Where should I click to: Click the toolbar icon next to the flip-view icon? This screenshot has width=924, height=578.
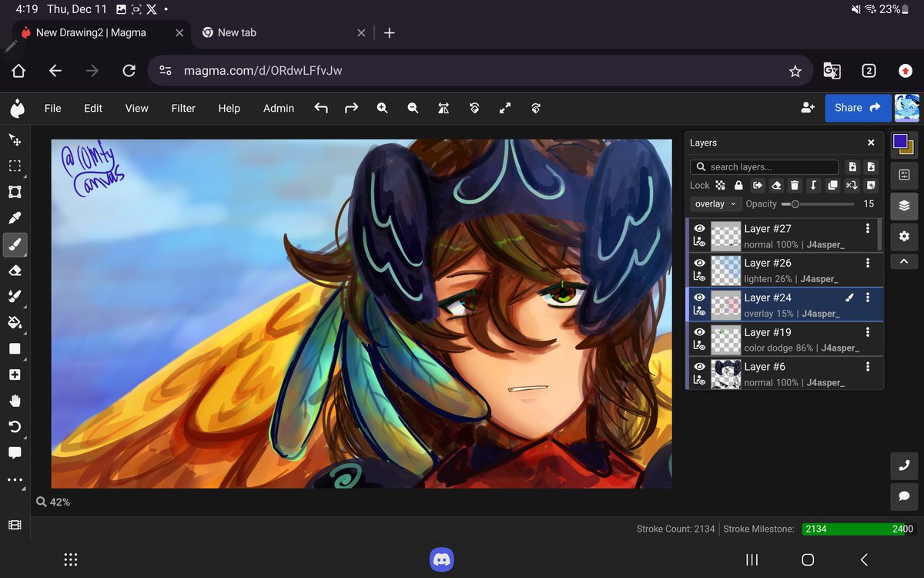[474, 109]
